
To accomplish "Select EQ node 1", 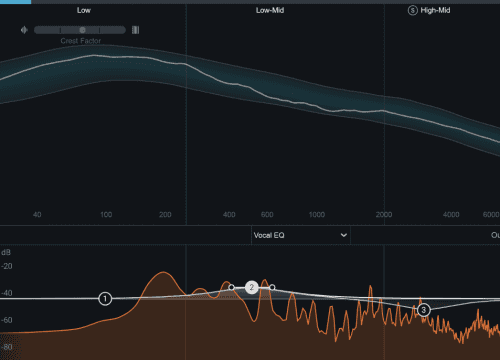I will coord(105,299).
